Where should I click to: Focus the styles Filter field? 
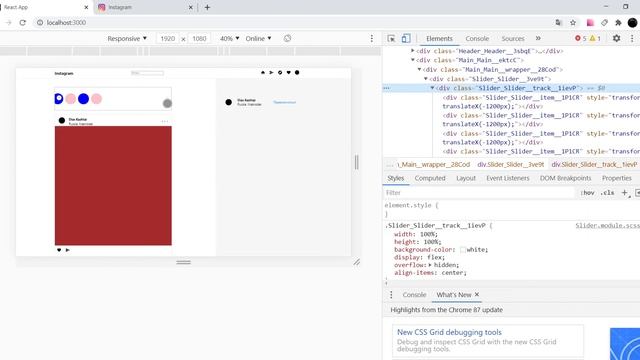coord(479,193)
